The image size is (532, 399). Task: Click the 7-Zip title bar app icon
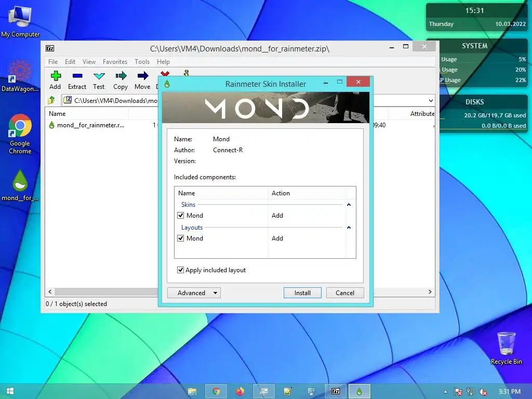[x=50, y=48]
